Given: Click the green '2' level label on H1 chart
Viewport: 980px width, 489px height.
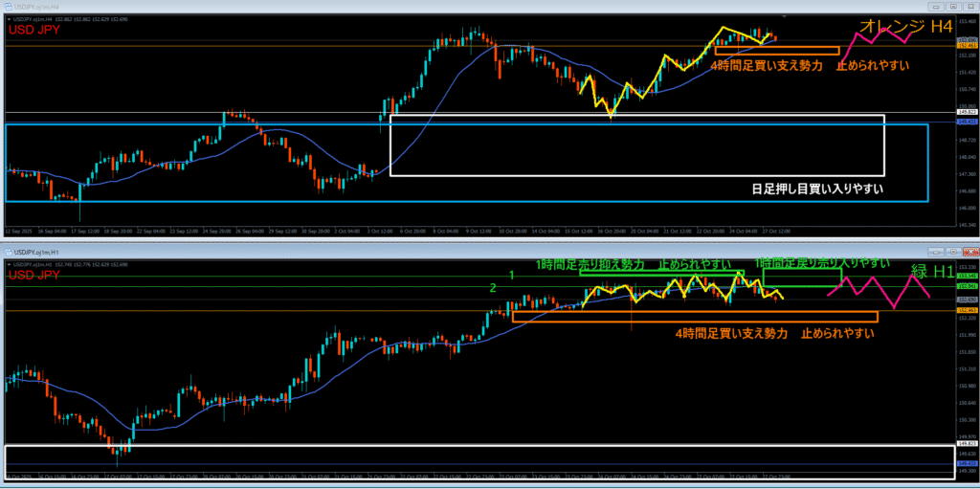Looking at the screenshot, I should 493,287.
